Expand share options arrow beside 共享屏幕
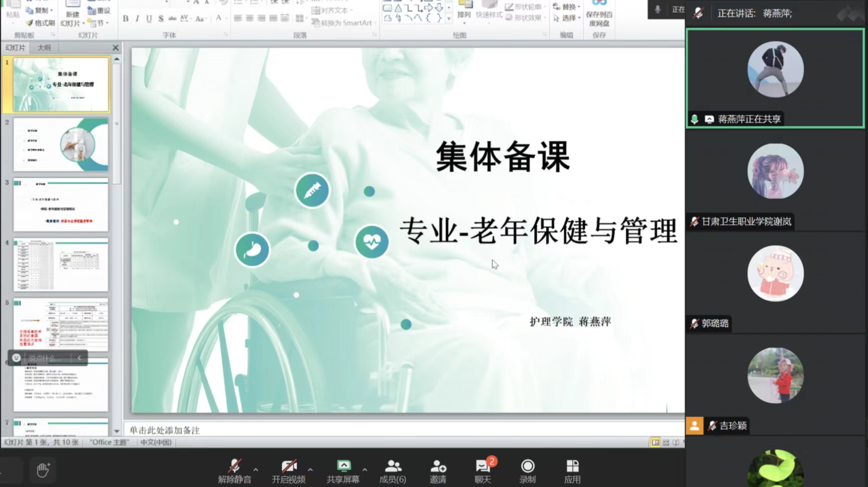This screenshot has height=487, width=868. (x=365, y=470)
